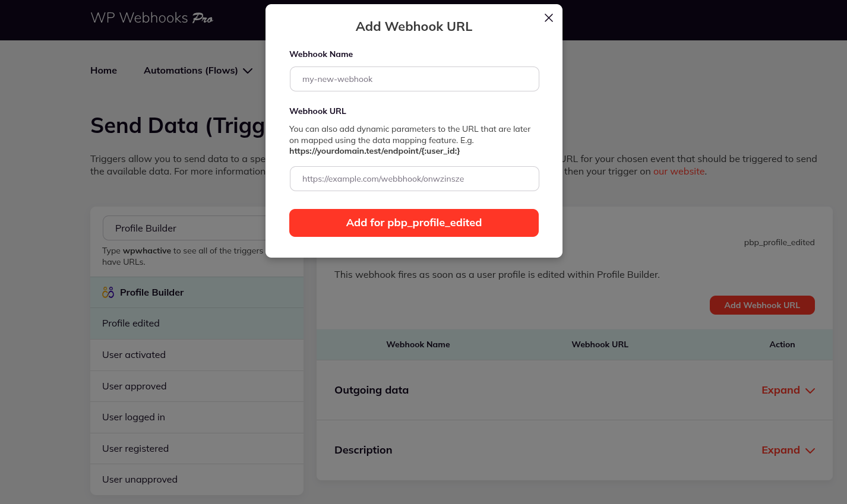
Task: Expand the Outgoing data section
Action: (x=788, y=390)
